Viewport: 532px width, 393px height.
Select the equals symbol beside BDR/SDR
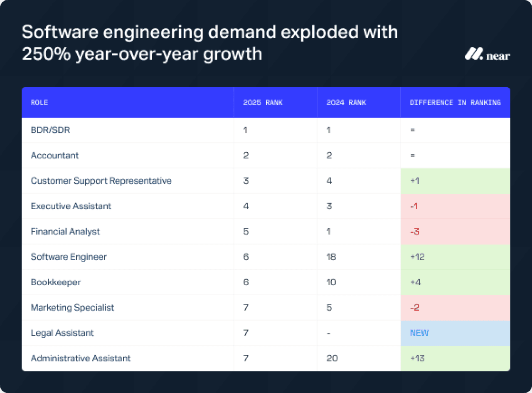pyautogui.click(x=412, y=130)
